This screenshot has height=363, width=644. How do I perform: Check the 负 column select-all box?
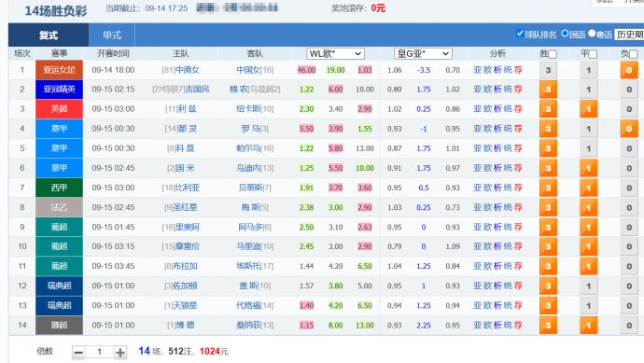634,54
